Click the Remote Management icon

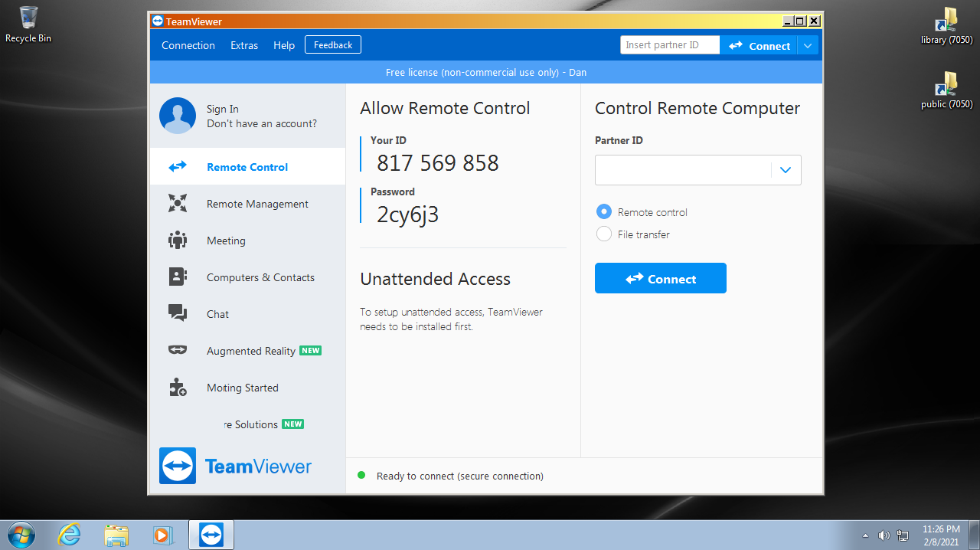tap(178, 203)
